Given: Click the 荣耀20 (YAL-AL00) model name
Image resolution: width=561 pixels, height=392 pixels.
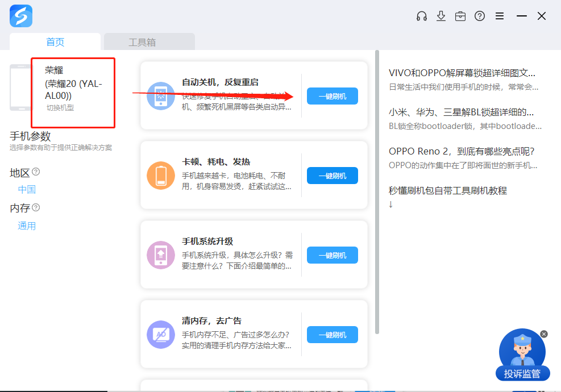Looking at the screenshot, I should [x=73, y=89].
